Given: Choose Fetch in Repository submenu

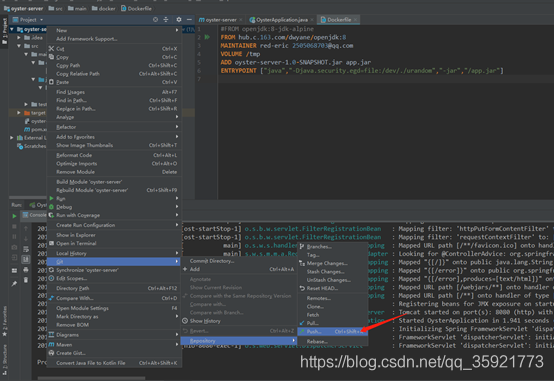Looking at the screenshot, I should click(333, 315).
